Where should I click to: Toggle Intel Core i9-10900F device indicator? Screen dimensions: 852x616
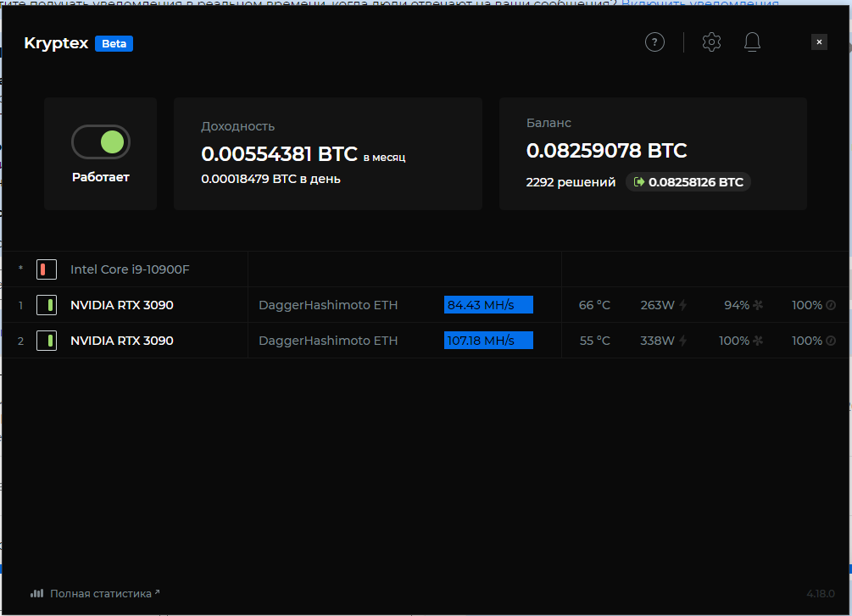(47, 269)
